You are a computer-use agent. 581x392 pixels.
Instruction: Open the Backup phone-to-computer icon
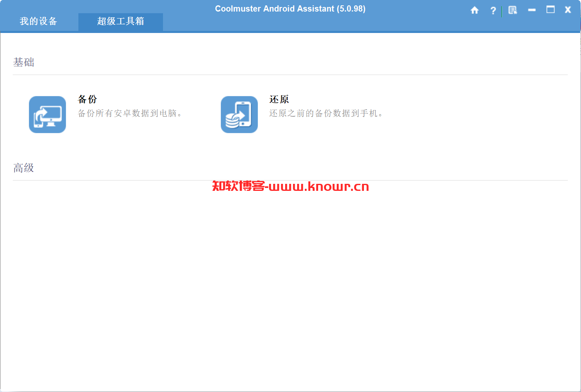tap(47, 115)
